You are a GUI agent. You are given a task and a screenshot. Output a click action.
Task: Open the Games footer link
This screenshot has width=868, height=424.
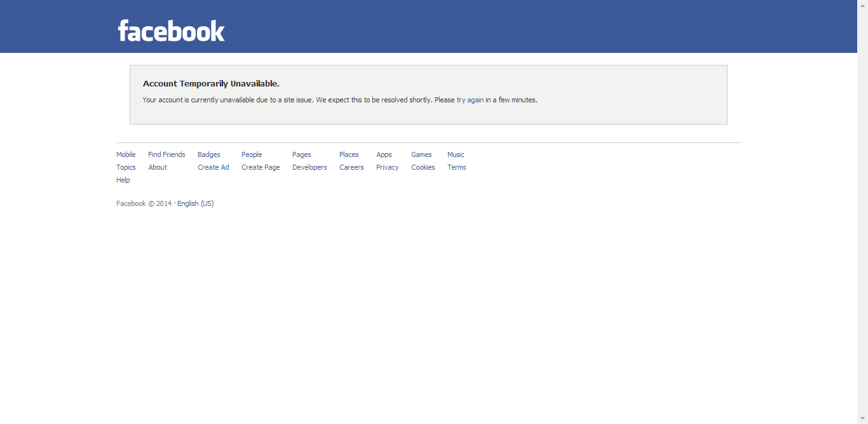[x=421, y=154]
